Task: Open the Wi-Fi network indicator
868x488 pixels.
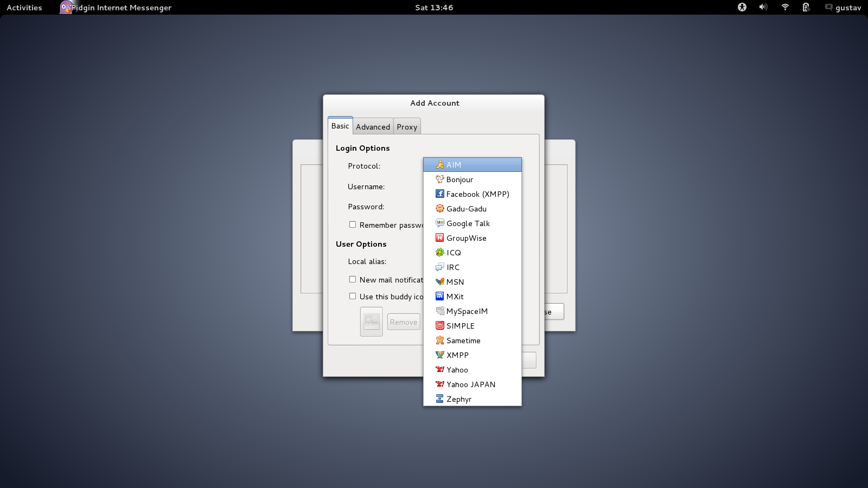Action: [785, 7]
